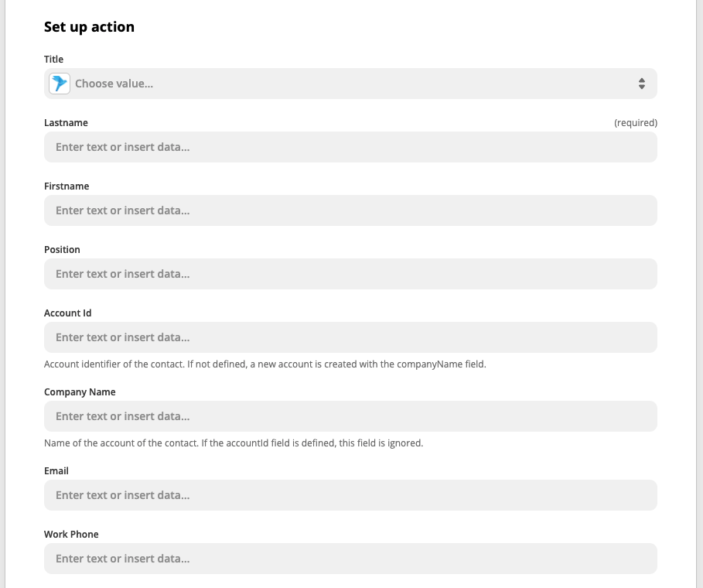The image size is (703, 588).
Task: Click the '(required)' indicator text
Action: coord(635,123)
